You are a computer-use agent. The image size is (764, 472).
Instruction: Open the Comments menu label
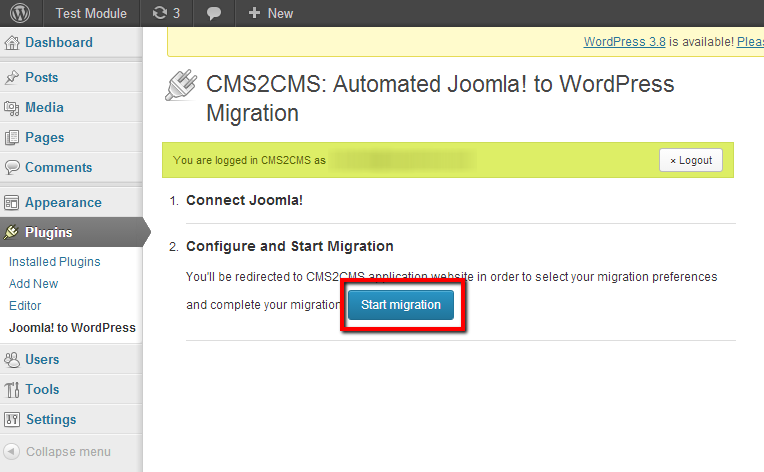[x=58, y=167]
